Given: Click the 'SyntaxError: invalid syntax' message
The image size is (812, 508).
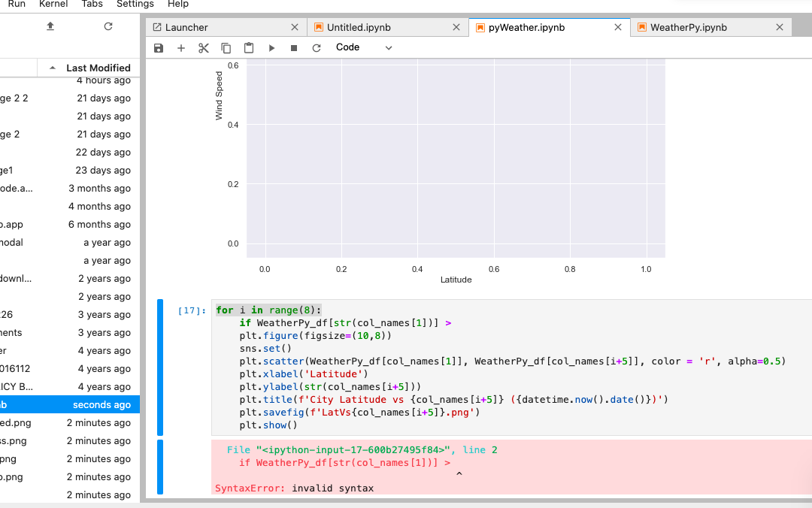Looking at the screenshot, I should pyautogui.click(x=294, y=488).
